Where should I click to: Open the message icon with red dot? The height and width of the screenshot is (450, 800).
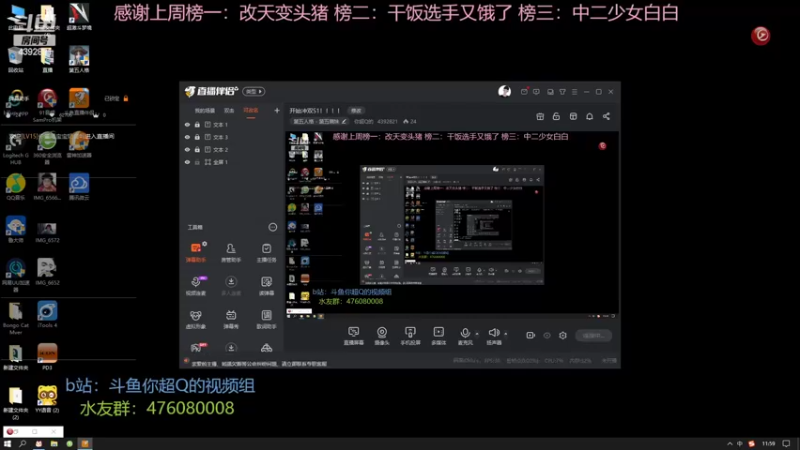pos(524,91)
